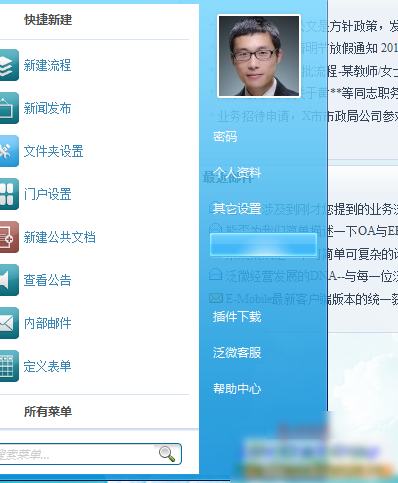Open 新建流程 quick-create entry

point(47,65)
